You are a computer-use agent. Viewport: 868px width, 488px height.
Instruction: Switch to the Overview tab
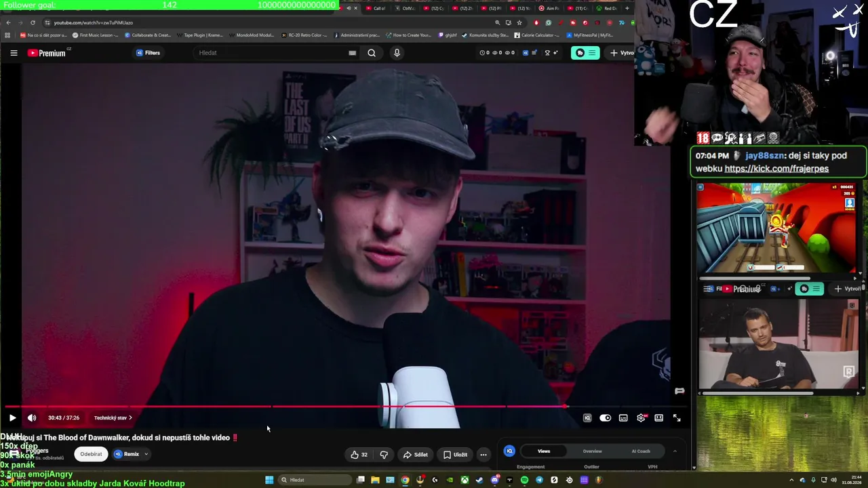592,451
